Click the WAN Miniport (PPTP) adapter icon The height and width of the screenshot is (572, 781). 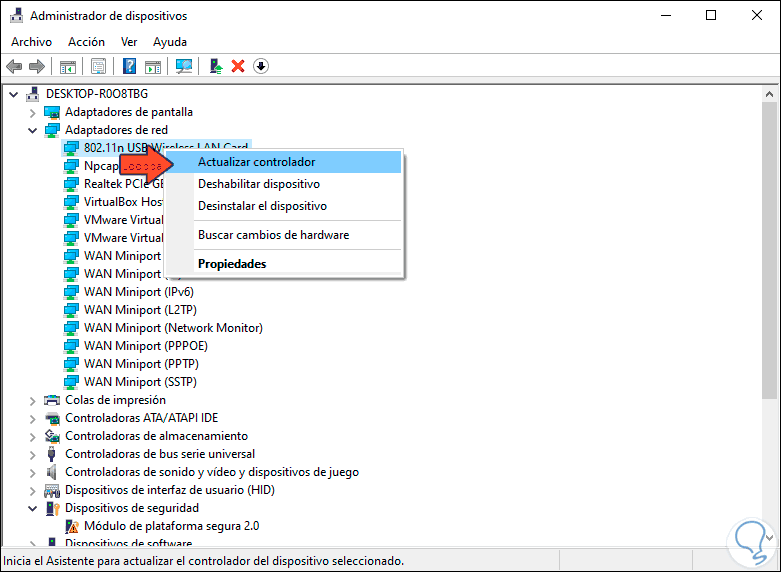tap(71, 364)
